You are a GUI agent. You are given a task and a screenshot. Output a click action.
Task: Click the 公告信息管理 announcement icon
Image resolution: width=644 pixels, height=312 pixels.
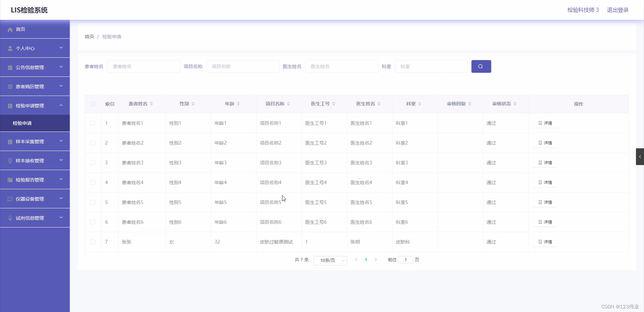click(10, 67)
